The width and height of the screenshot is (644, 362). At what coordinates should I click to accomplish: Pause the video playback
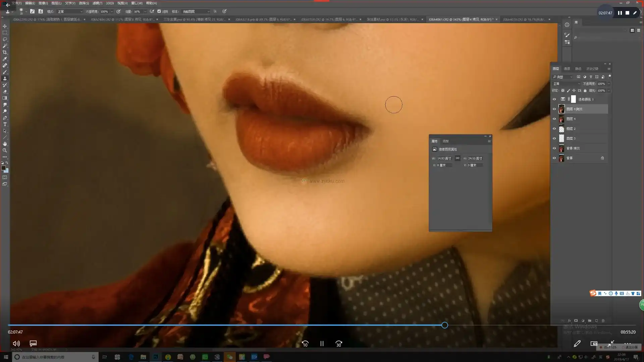[x=322, y=344]
